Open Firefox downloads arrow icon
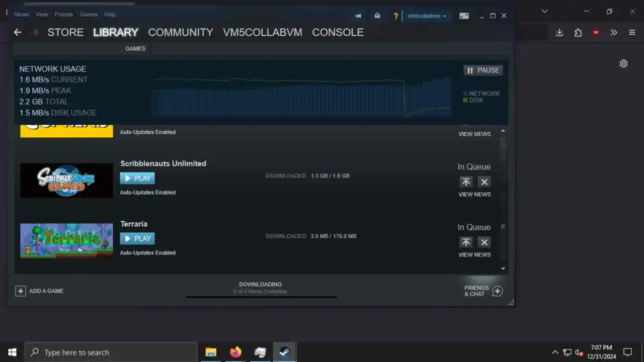Image resolution: width=644 pixels, height=362 pixels. [559, 32]
